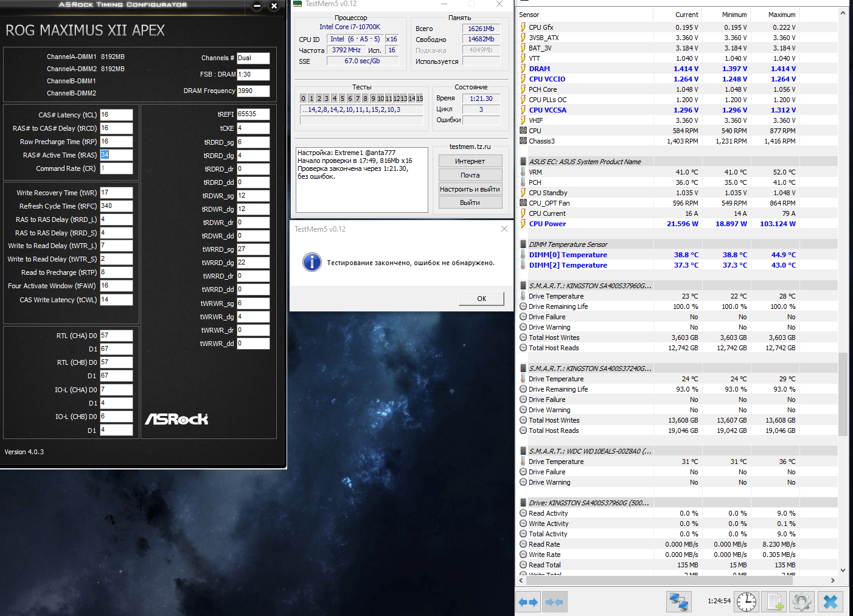Click the blue info icon in the dialog
Screen dimensions: 853x616
(x=312, y=262)
